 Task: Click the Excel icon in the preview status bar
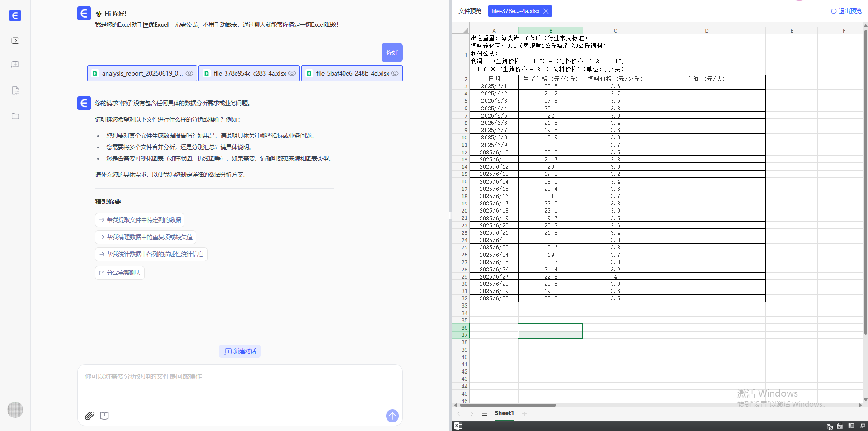(x=458, y=426)
